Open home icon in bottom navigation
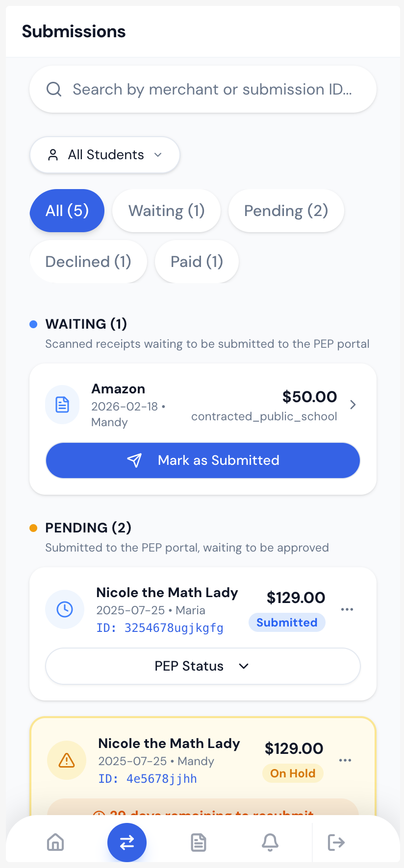Viewport: 404px width, 868px height. [55, 843]
